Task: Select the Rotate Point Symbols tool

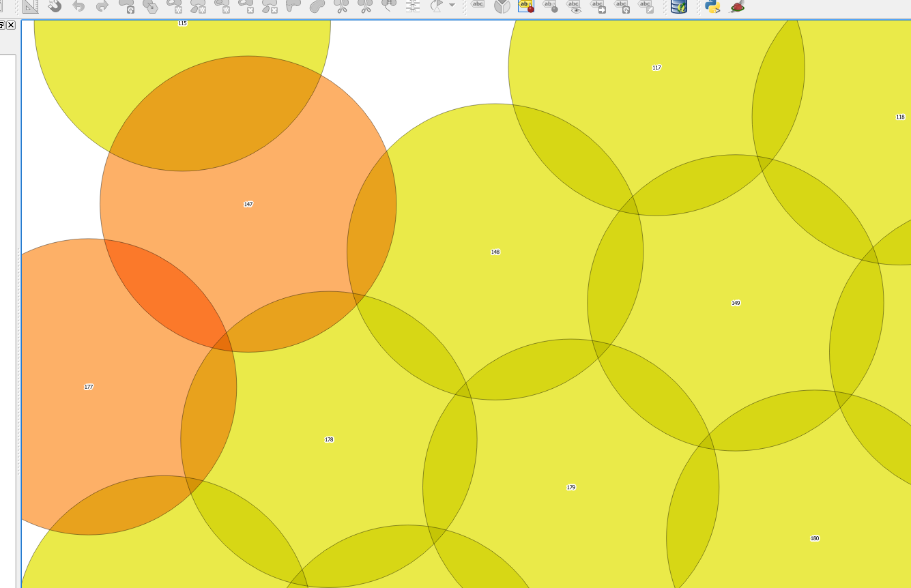Action: 437,6
